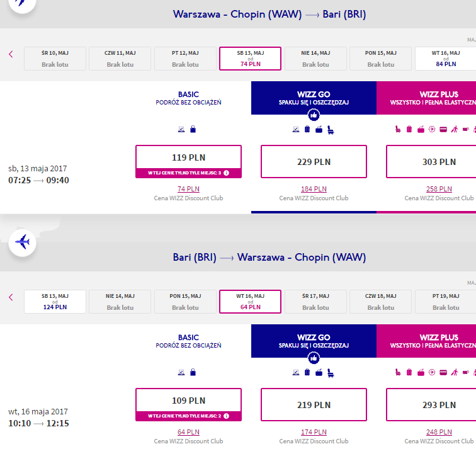The image size is (476, 449).
Task: Click online check-in icon above 109 PLN fare
Action: 181,373
